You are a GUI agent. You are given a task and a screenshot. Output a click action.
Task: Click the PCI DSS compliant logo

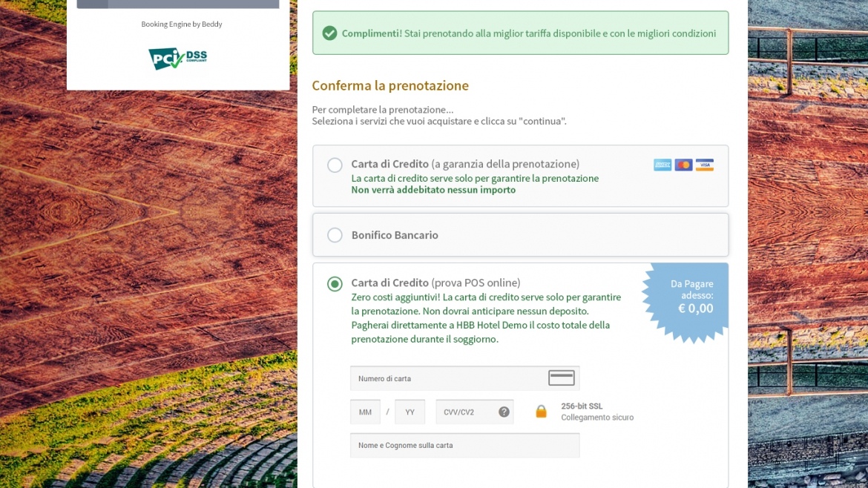(x=178, y=58)
